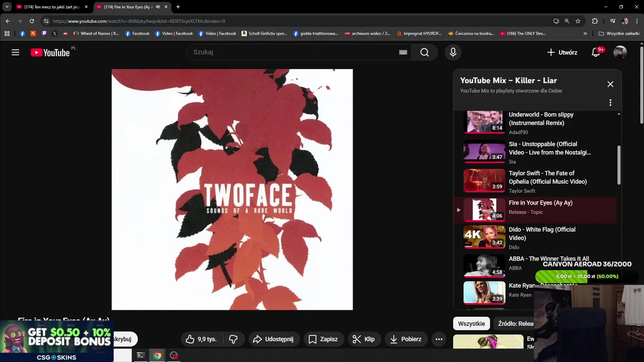
Task: Click the TWOFACE album art video
Action: pyautogui.click(x=232, y=190)
